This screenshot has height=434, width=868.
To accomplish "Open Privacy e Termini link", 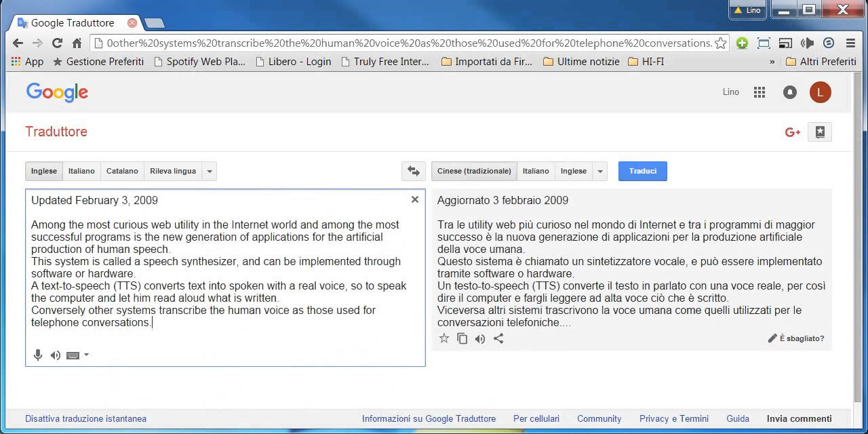I will tap(674, 418).
